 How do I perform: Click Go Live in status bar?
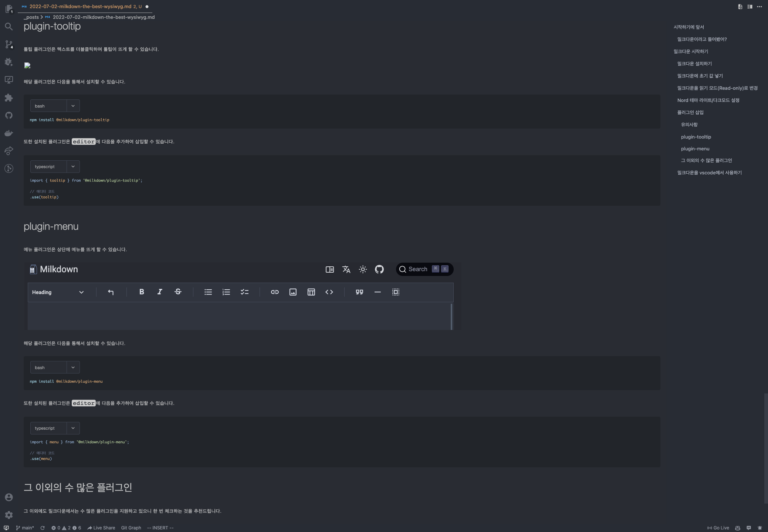(x=718, y=528)
